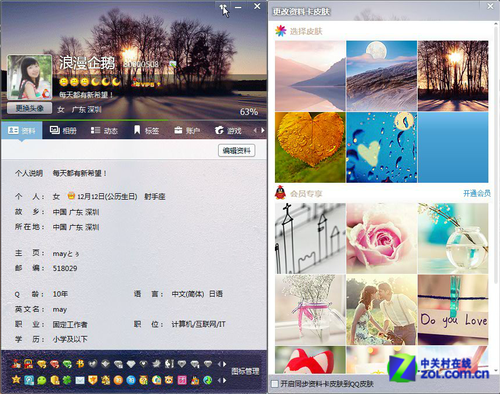Viewport: 500px width, 394px height.
Task: Click the blue round ball icon in the badge bar
Action: point(131,380)
